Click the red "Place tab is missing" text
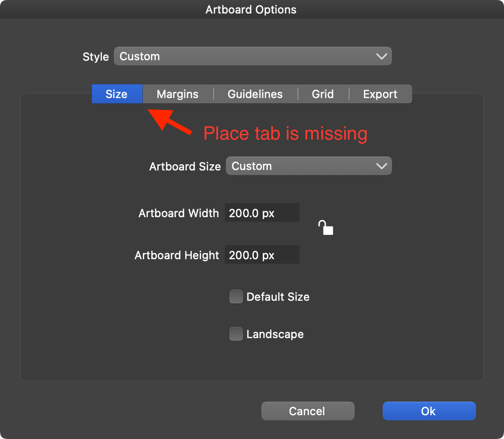 [x=285, y=134]
